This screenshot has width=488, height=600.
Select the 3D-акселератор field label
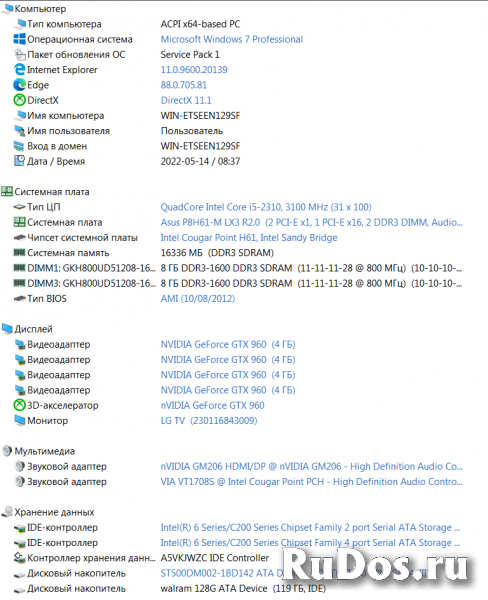click(x=63, y=405)
